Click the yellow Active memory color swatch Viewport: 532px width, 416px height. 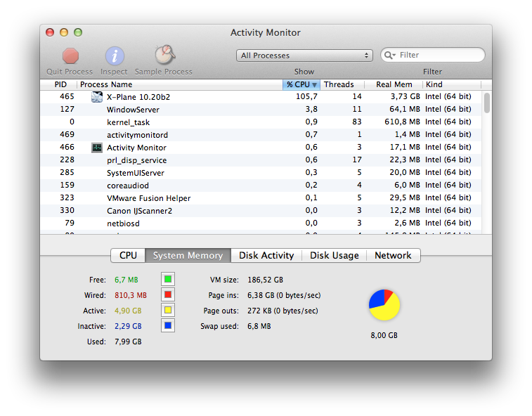(x=167, y=310)
